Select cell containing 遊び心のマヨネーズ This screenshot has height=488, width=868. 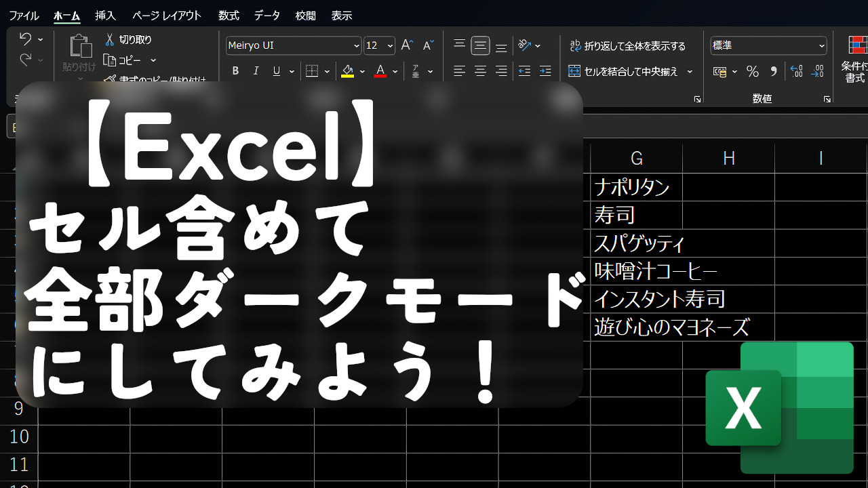tap(636, 327)
